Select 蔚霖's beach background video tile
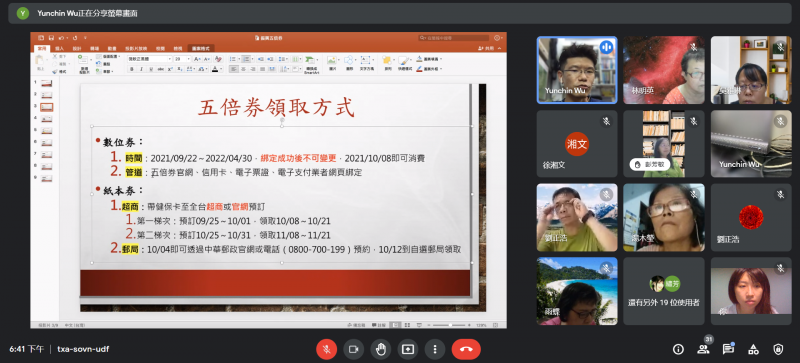 coord(577,291)
